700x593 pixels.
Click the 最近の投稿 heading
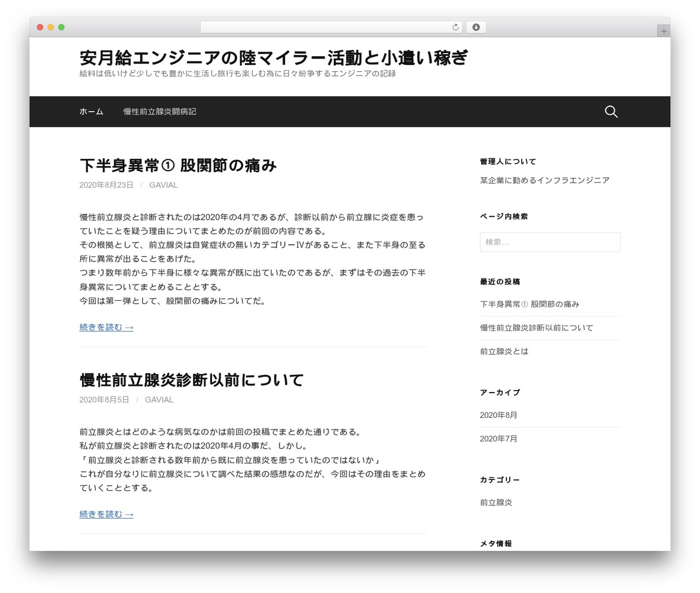(500, 282)
